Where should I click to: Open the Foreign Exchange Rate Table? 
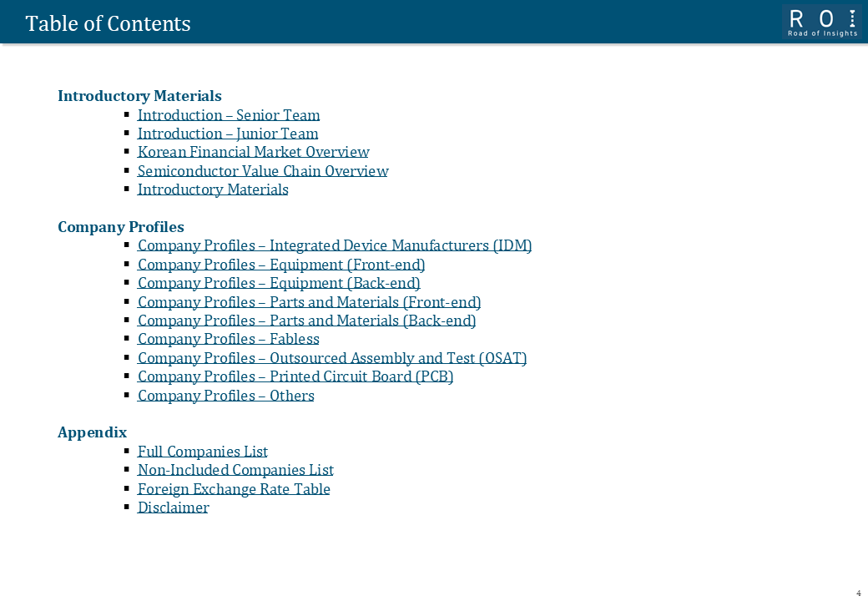pos(234,489)
